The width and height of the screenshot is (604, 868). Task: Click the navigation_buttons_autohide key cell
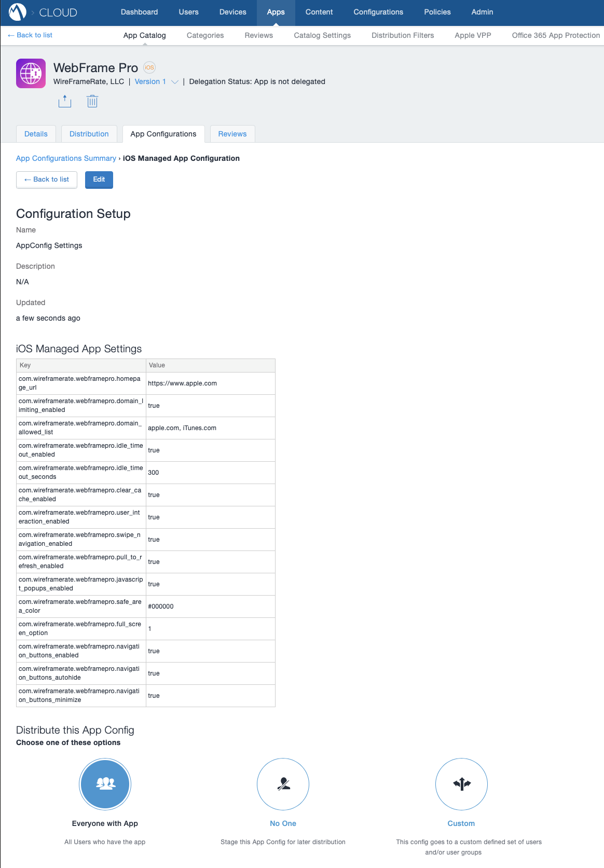point(81,673)
